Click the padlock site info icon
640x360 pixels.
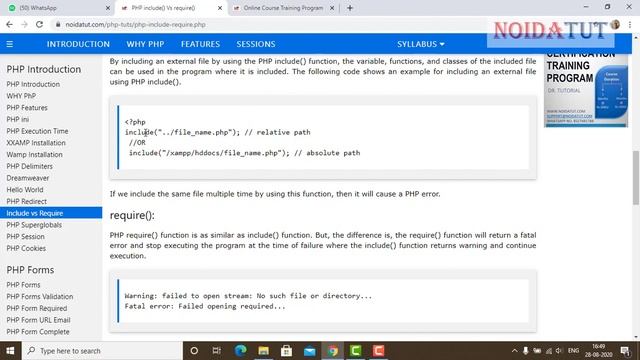point(58,24)
